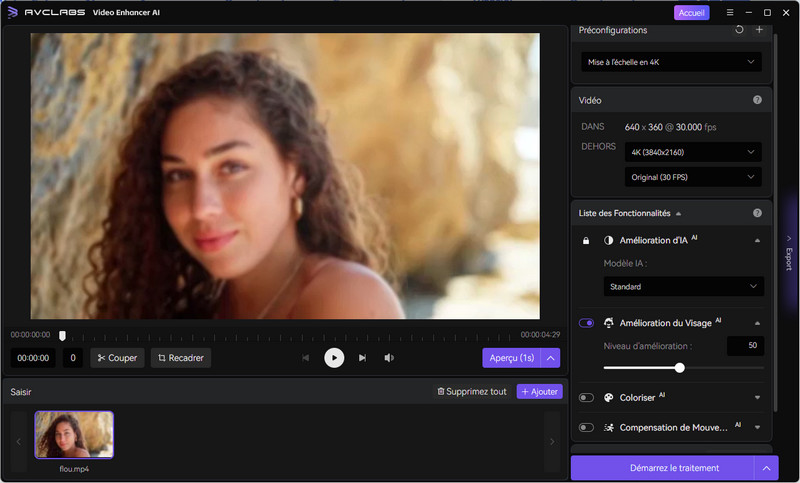The width and height of the screenshot is (800, 483).
Task: Turn off Amélioration du Visage
Action: coord(586,323)
